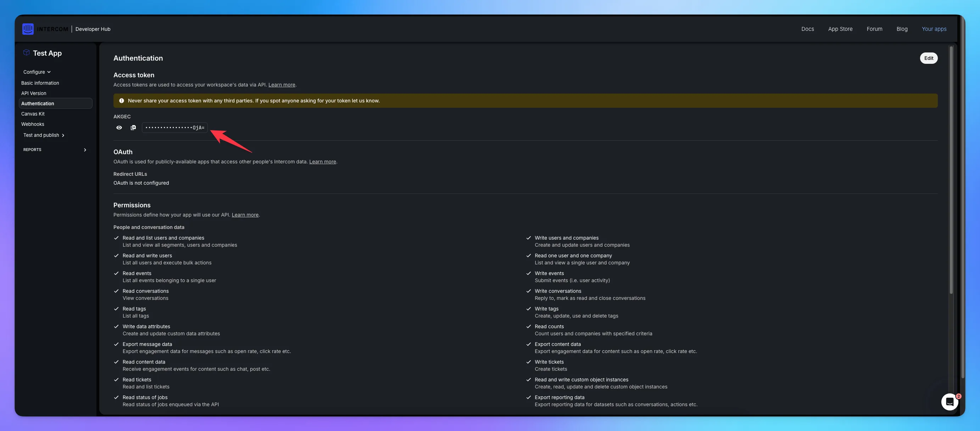The image size is (980, 431).
Task: Click check mark for Read and write custom object instances
Action: pyautogui.click(x=528, y=380)
